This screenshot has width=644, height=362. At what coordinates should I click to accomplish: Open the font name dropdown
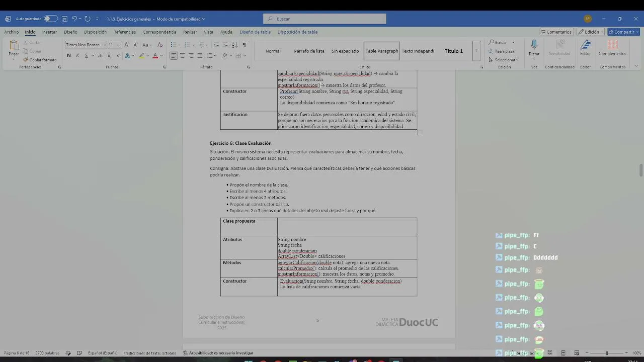pyautogui.click(x=104, y=45)
